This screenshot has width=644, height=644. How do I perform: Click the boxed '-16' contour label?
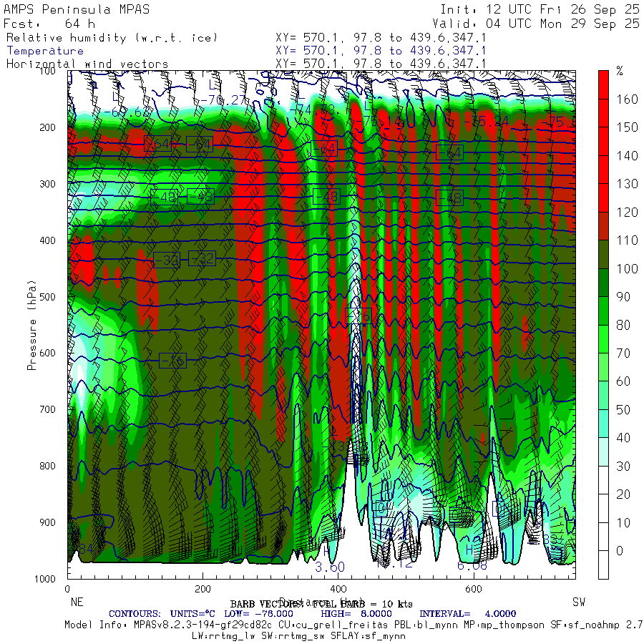(173, 361)
